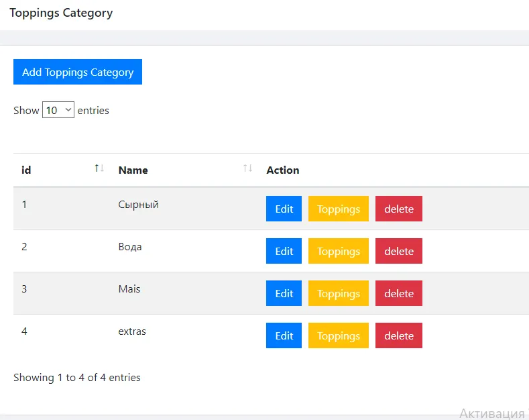Click Add Toppings Category button
This screenshot has width=529, height=420.
78,72
